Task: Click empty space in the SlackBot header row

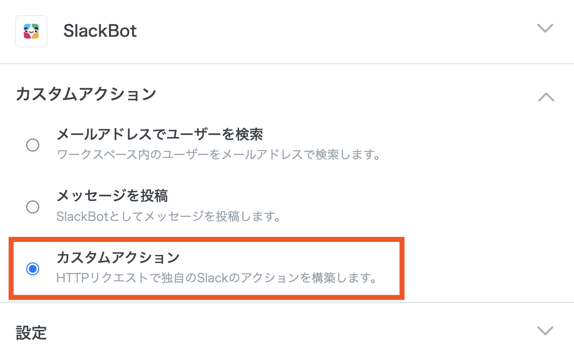Action: pos(329,31)
